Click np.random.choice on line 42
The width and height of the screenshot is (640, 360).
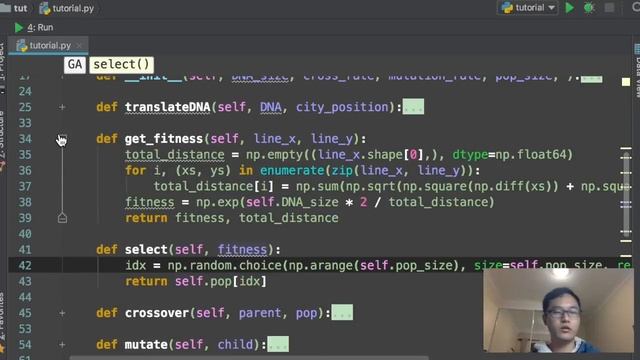tap(225, 266)
